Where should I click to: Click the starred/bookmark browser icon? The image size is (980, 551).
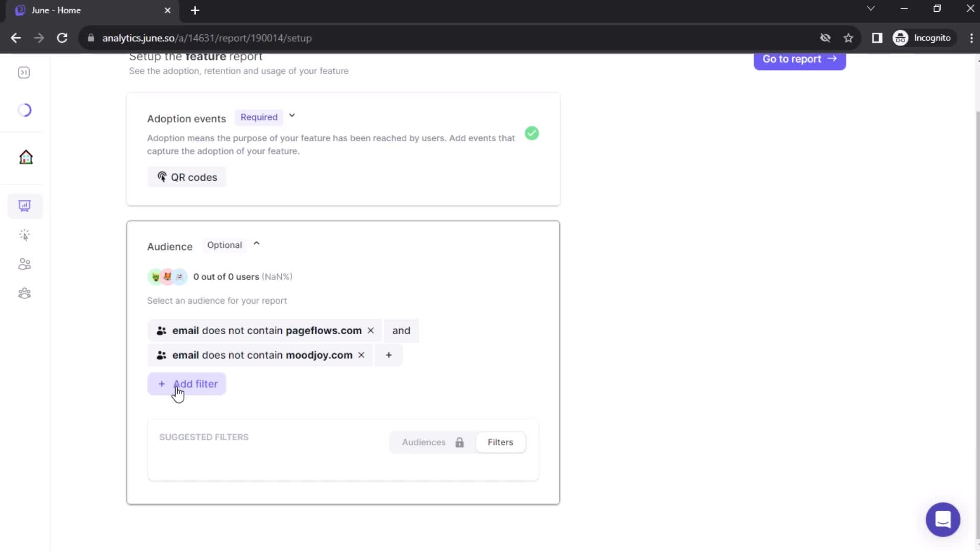849,38
